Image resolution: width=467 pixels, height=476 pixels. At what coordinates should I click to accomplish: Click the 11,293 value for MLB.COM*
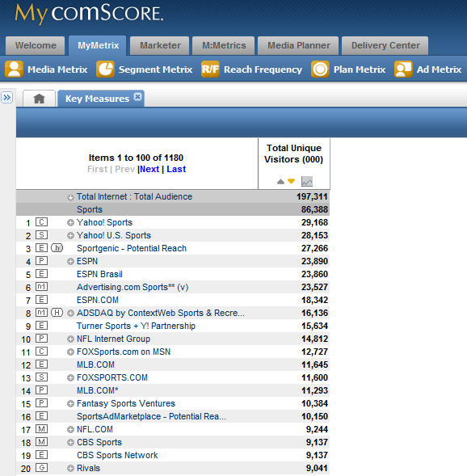[x=314, y=390]
